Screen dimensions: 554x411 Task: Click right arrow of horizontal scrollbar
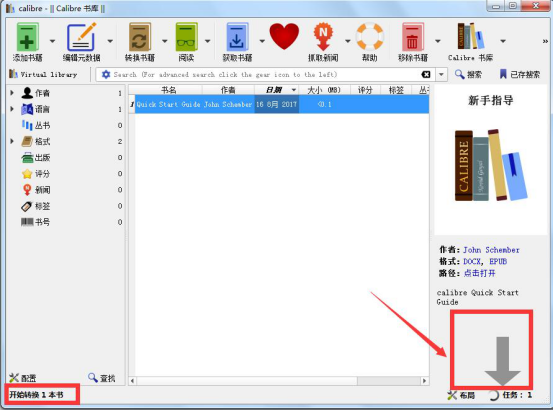click(425, 381)
